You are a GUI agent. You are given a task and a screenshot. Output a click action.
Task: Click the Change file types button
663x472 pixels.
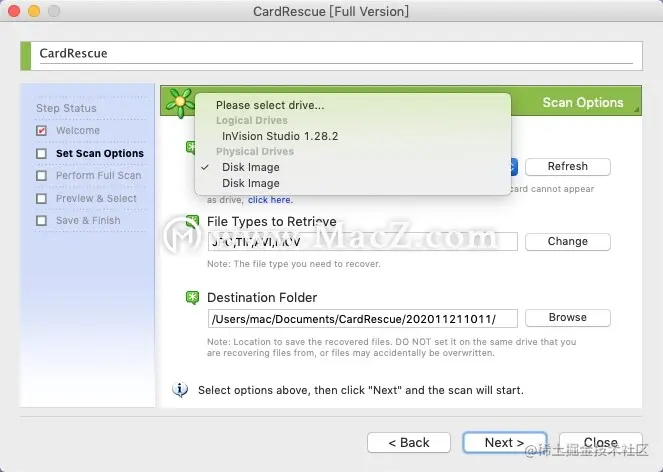coord(567,241)
